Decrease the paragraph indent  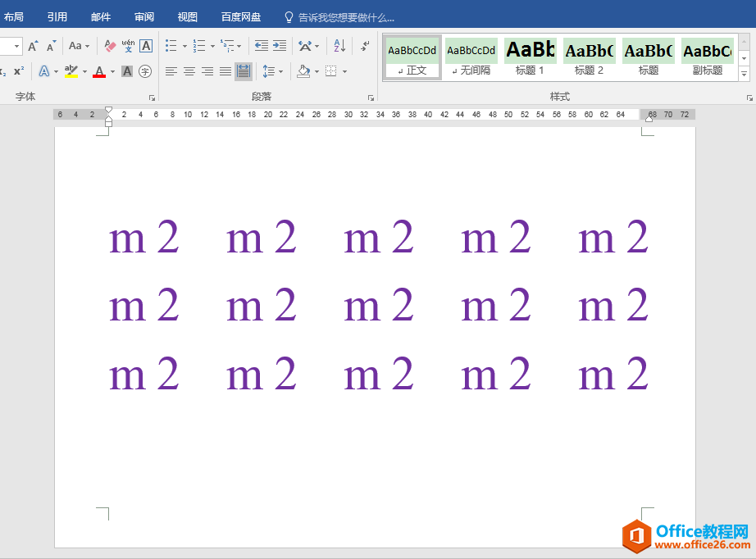point(262,46)
